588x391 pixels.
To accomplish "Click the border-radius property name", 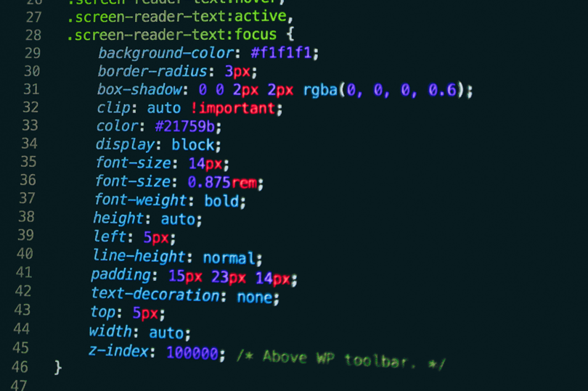I will 152,71.
